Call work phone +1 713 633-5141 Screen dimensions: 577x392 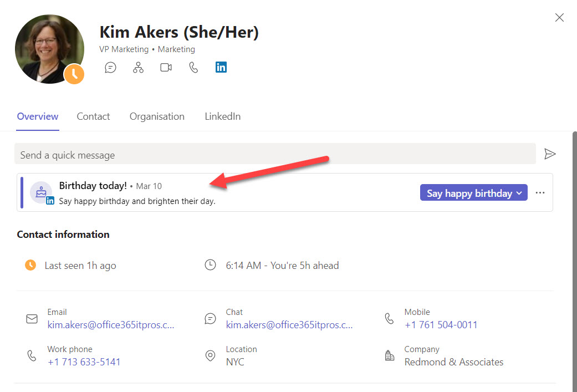coord(84,362)
